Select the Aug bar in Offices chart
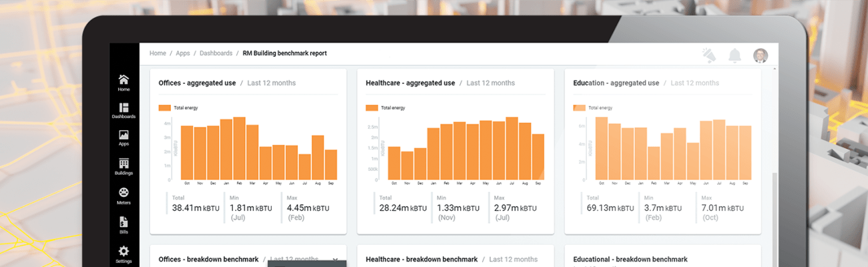Screen dimensions: 868x267 (x=318, y=158)
